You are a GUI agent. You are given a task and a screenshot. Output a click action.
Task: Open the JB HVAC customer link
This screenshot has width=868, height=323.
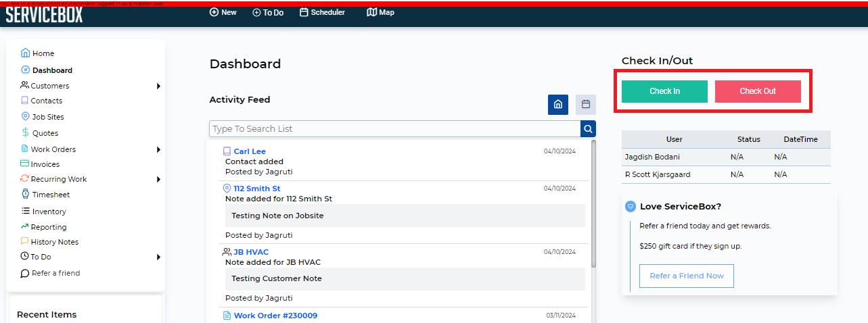coord(251,252)
